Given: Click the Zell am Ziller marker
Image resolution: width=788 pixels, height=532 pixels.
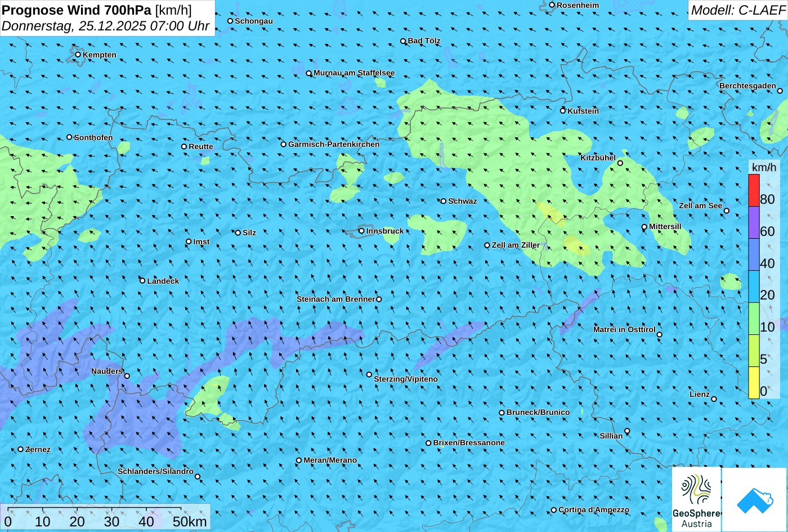Looking at the screenshot, I should [x=487, y=245].
